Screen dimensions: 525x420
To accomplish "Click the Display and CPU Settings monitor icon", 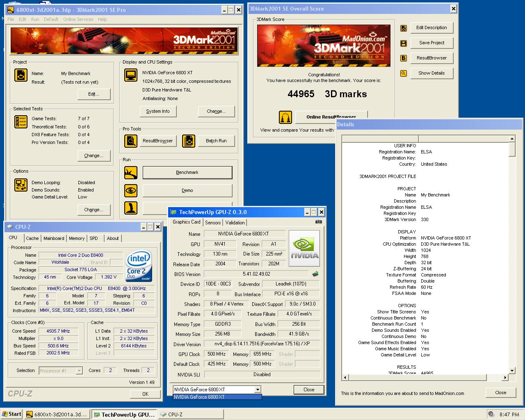I will click(131, 75).
